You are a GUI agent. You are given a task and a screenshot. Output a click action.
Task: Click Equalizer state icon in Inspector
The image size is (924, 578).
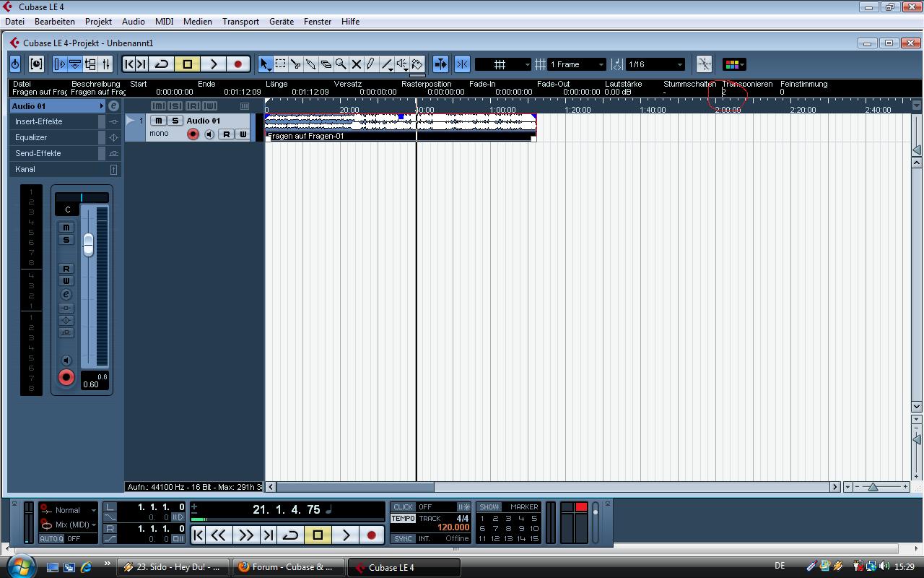[113, 137]
